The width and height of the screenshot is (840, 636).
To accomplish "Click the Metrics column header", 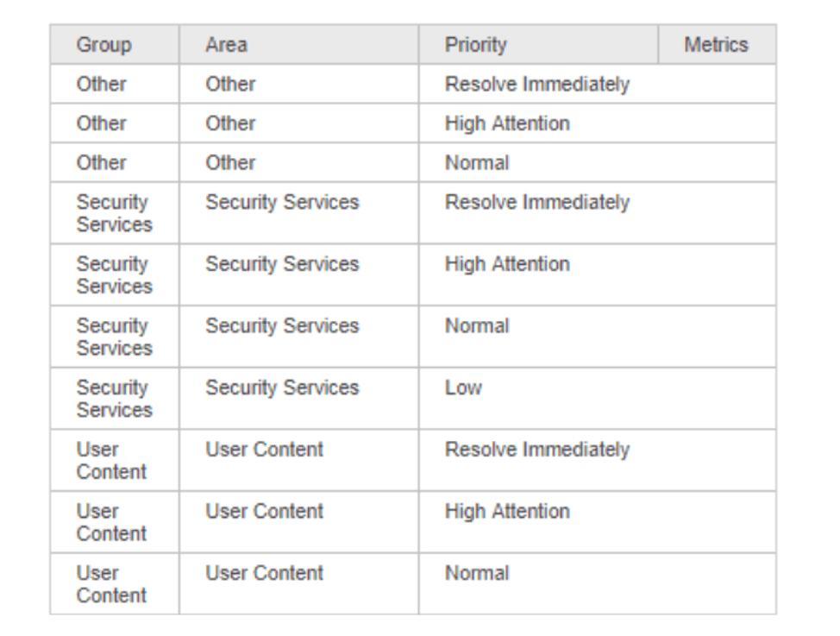I will coord(717,45).
